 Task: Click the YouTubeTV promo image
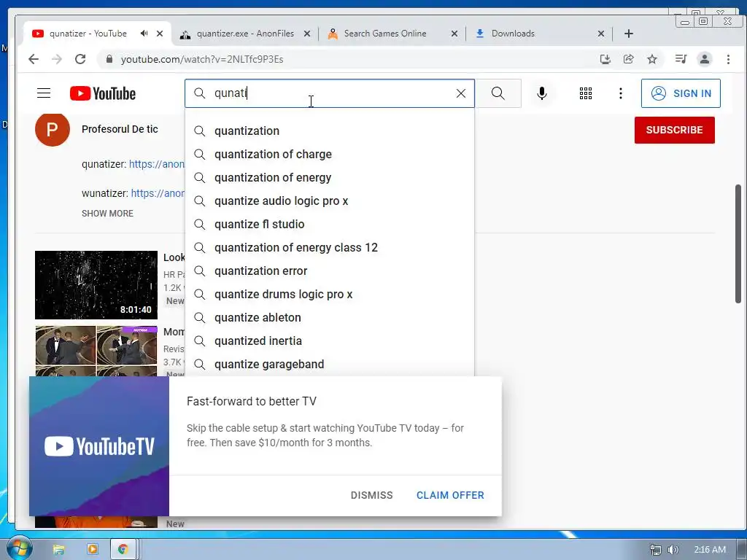coord(99,446)
